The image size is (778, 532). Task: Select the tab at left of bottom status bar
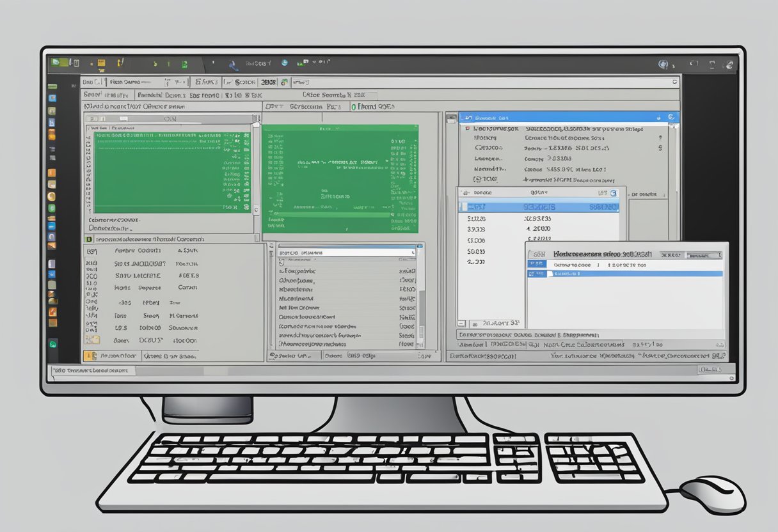point(90,370)
